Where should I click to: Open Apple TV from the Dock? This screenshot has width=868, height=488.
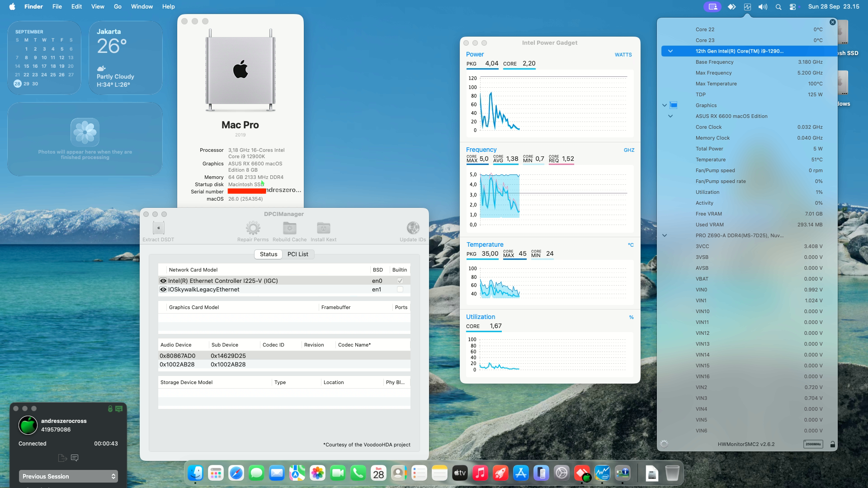[460, 473]
